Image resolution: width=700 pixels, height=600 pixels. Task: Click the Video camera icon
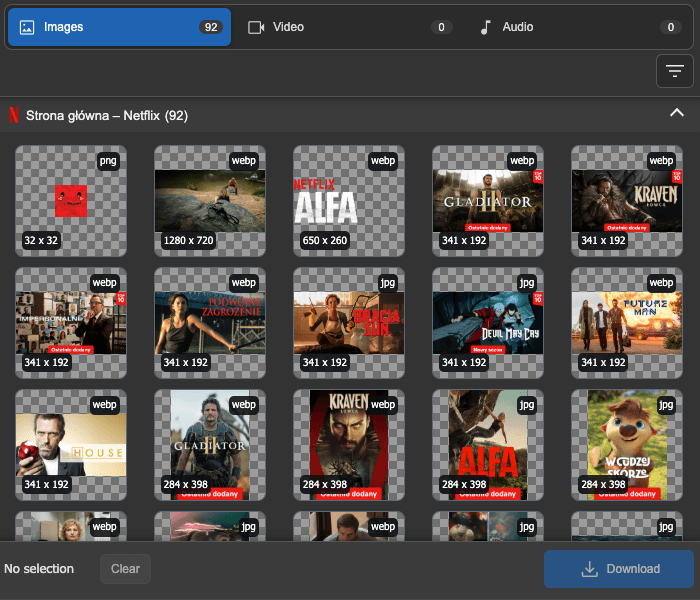point(256,27)
